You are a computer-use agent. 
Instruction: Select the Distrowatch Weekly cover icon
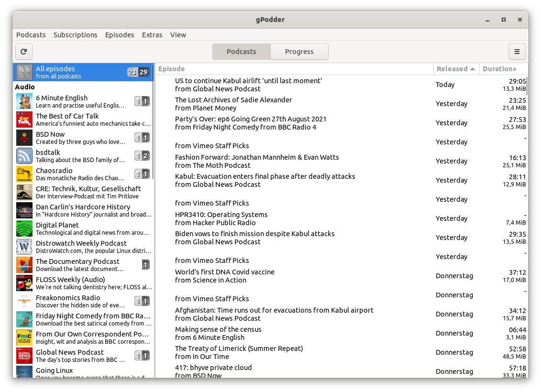[24, 247]
